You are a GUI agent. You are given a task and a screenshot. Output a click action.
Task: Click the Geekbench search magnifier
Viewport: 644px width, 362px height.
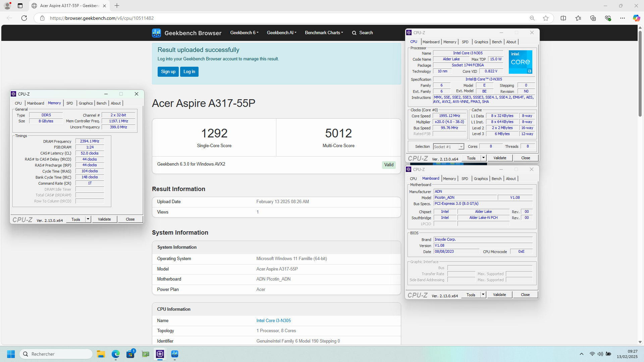pos(354,33)
